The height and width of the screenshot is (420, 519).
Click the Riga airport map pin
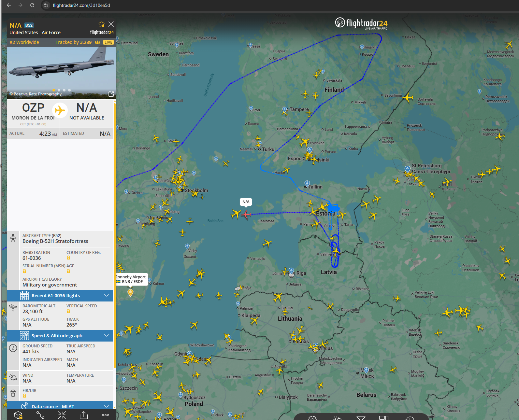(291, 271)
